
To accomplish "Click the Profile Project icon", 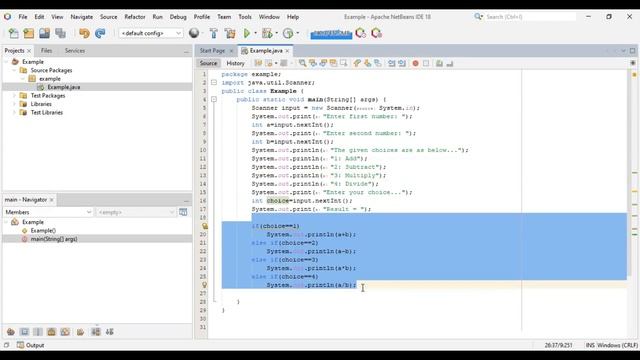I will [x=288, y=33].
